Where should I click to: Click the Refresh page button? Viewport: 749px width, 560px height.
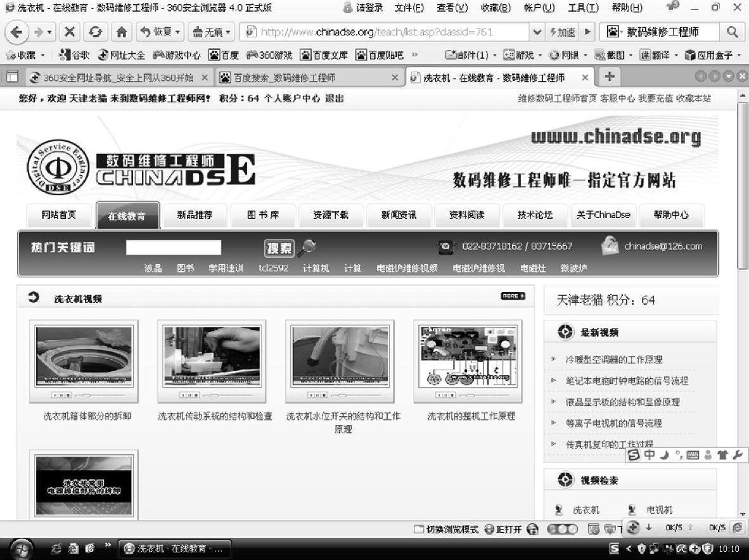point(95,32)
